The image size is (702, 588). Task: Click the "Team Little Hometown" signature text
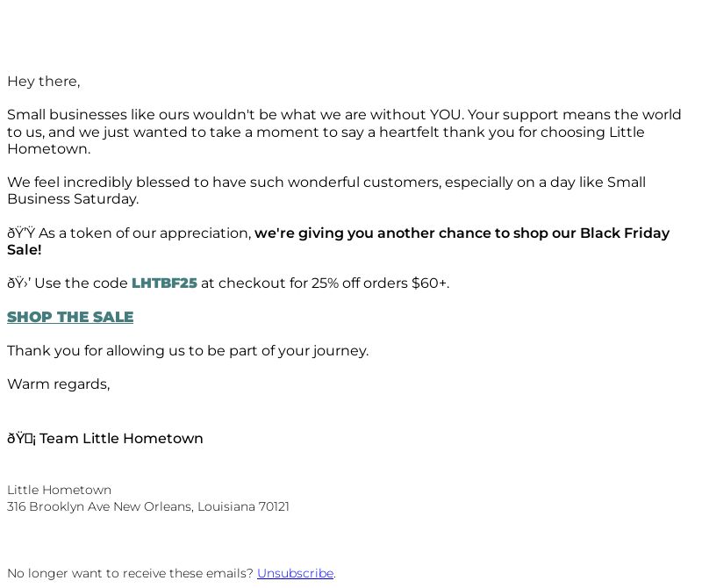click(x=121, y=438)
